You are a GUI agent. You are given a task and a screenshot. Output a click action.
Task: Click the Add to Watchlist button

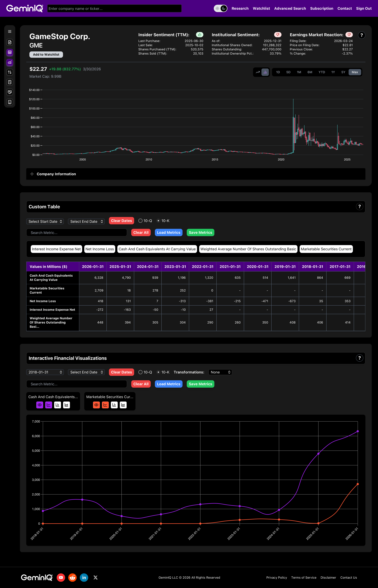pos(46,54)
